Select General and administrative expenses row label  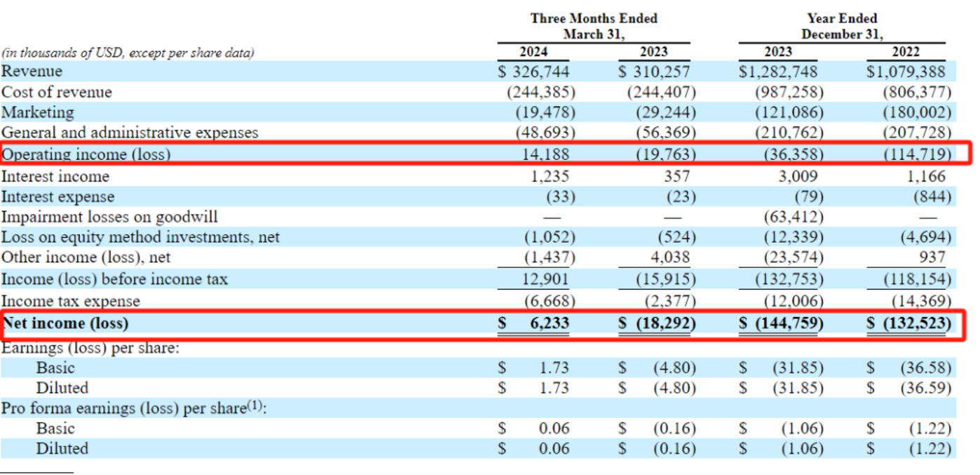pos(130,133)
